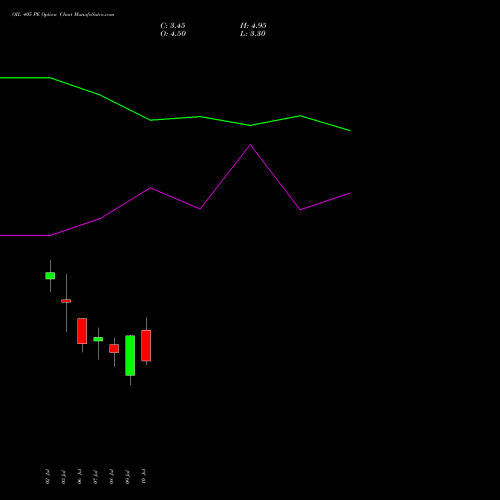Viewport: 500px width, 500px height.
Task: Click the thin red doji candlestick
Action: click(x=66, y=301)
